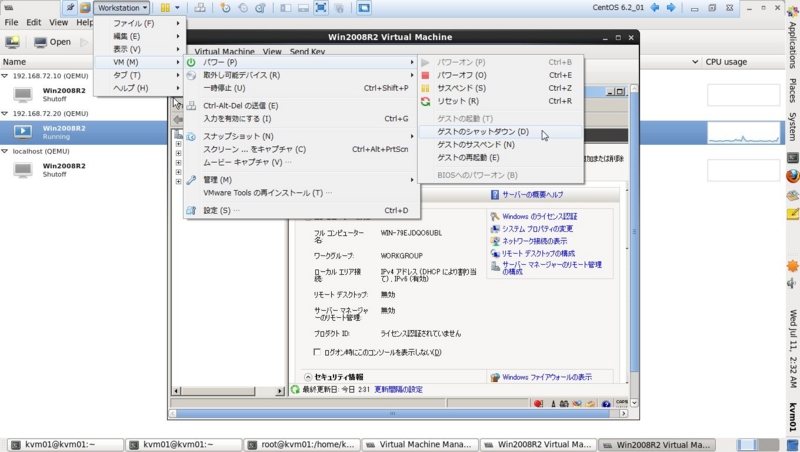Click the show sidebar layout icon

point(286,8)
